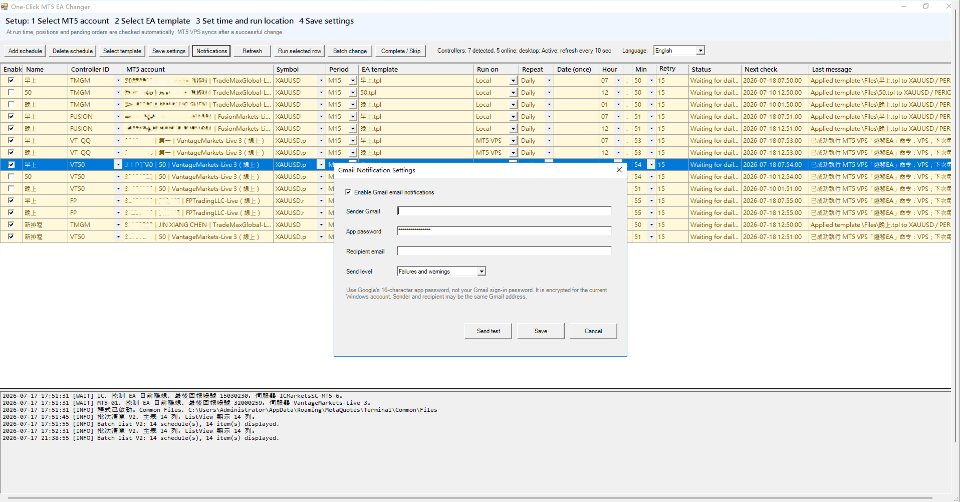
Task: Select the highlighted VTSO 07:54 row
Action: coord(169,165)
